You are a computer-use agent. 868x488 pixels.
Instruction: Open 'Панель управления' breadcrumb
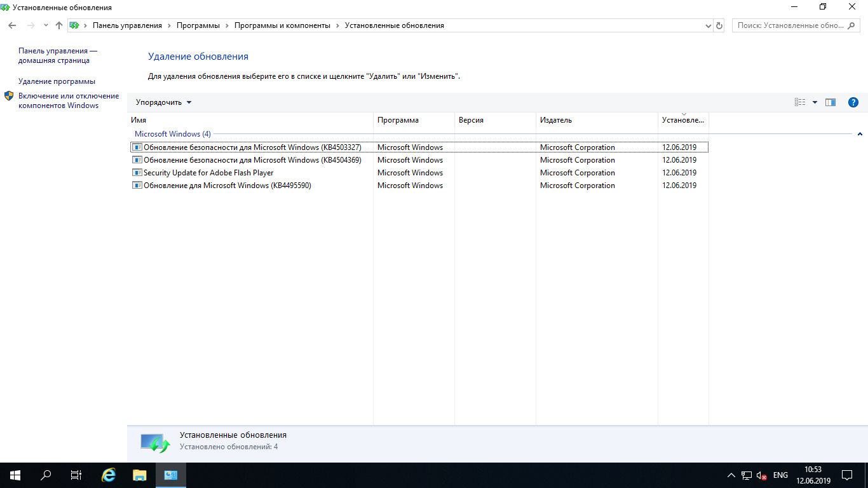click(127, 25)
